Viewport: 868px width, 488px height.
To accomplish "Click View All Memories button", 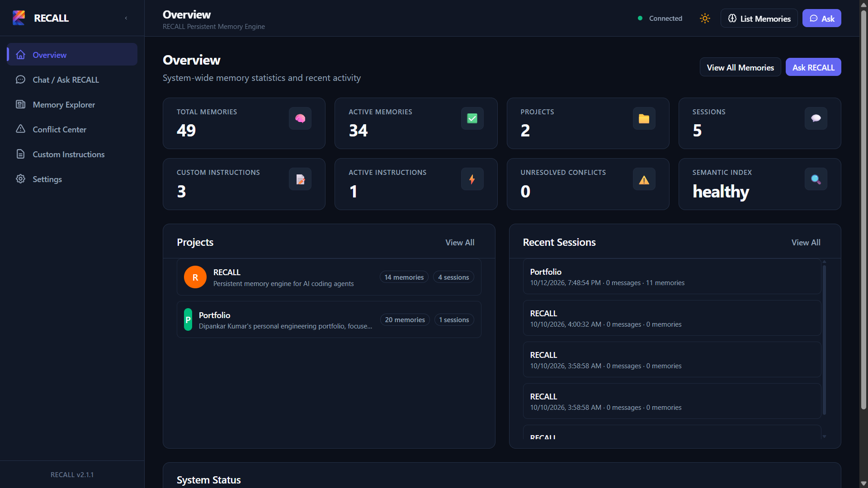I will click(740, 67).
